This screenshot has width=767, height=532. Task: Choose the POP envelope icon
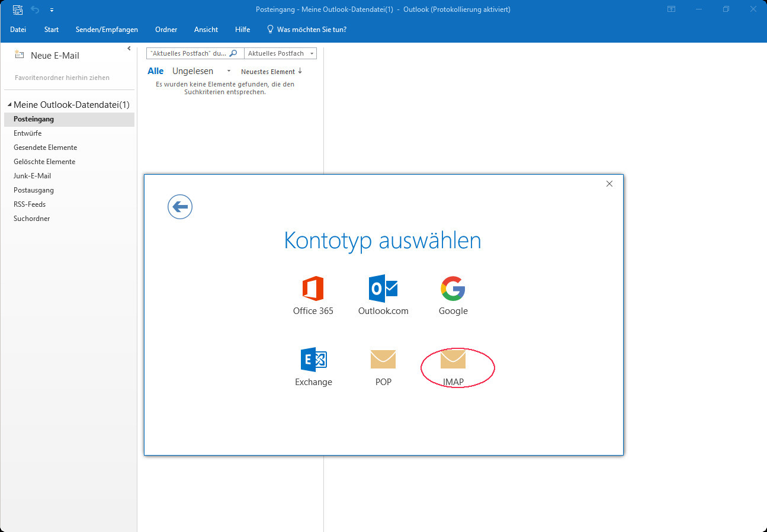pos(383,359)
